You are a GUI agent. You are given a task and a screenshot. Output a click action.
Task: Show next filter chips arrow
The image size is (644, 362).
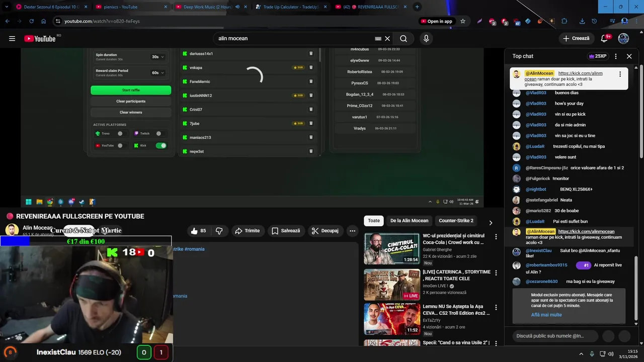[x=491, y=223]
